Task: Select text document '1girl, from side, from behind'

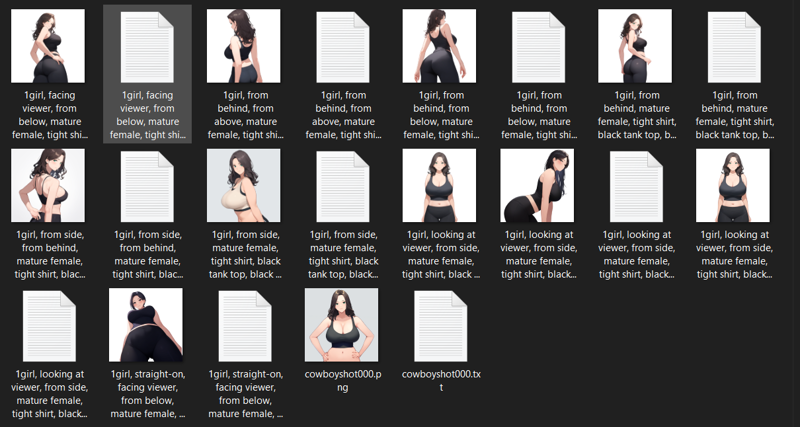Action: (147, 187)
